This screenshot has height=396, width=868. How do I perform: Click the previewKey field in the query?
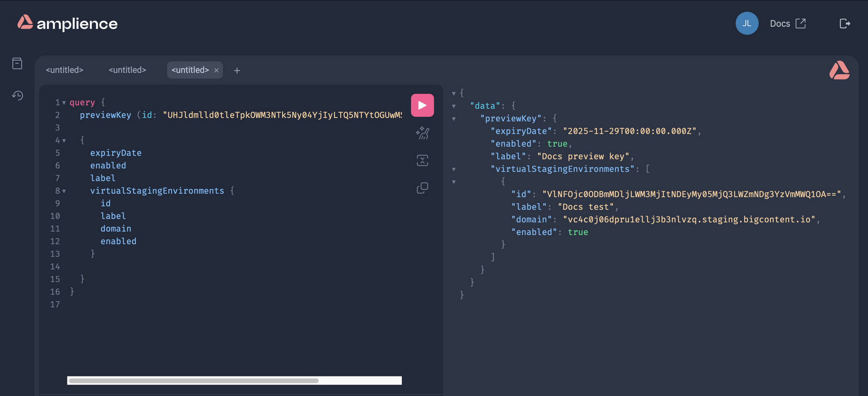105,115
